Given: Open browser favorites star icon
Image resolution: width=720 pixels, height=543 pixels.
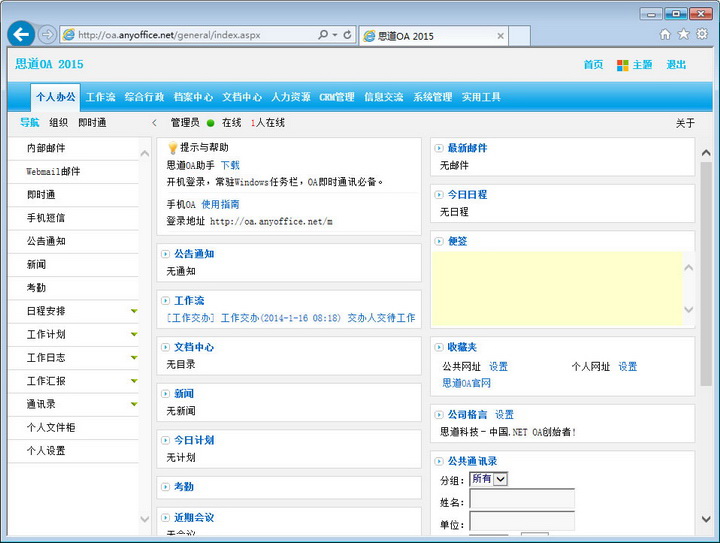Looking at the screenshot, I should coord(683,34).
